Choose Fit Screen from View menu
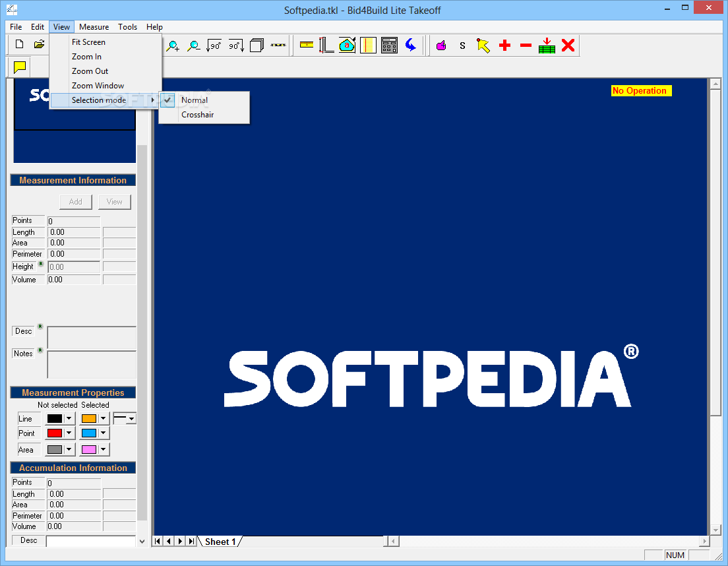The image size is (728, 566). [106, 42]
